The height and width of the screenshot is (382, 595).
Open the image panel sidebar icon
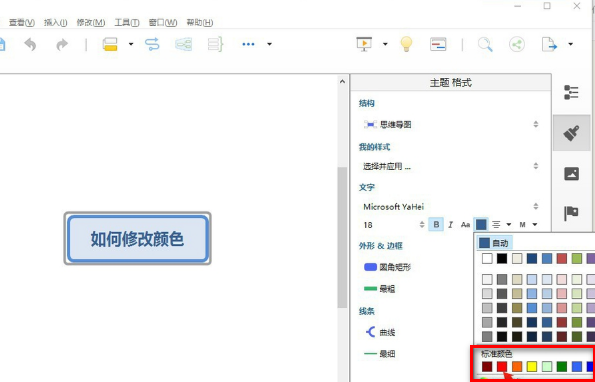pos(571,174)
